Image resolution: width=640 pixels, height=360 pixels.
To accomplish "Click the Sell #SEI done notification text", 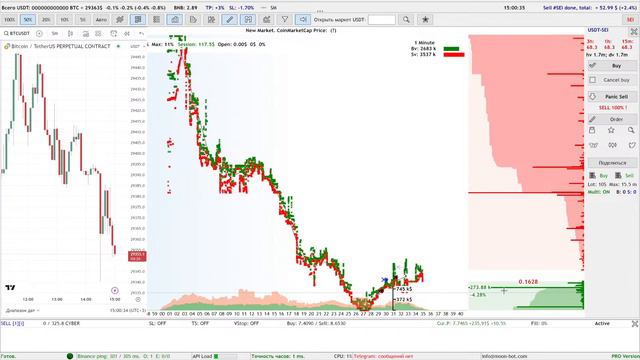I will click(590, 8).
